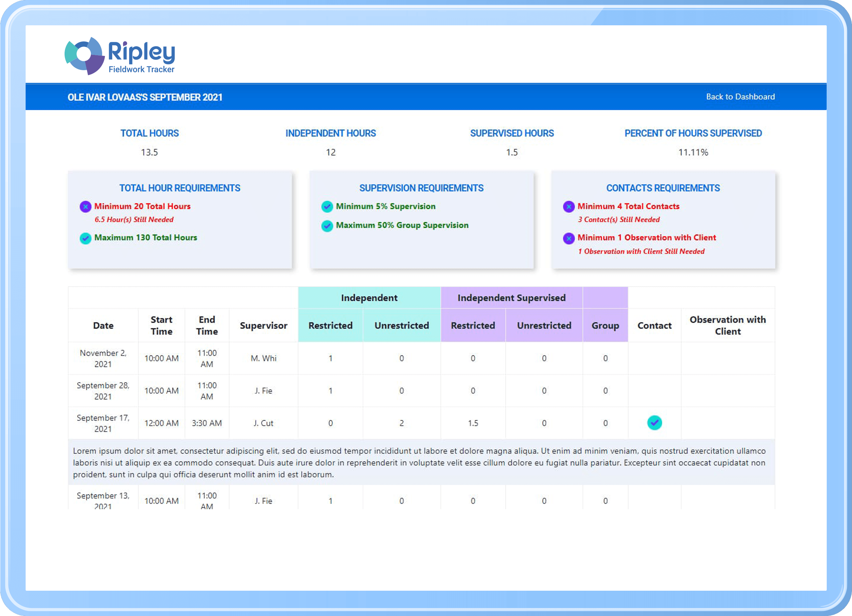Click 3 Contact(s) Still Needed text
The width and height of the screenshot is (852, 616).
click(619, 219)
